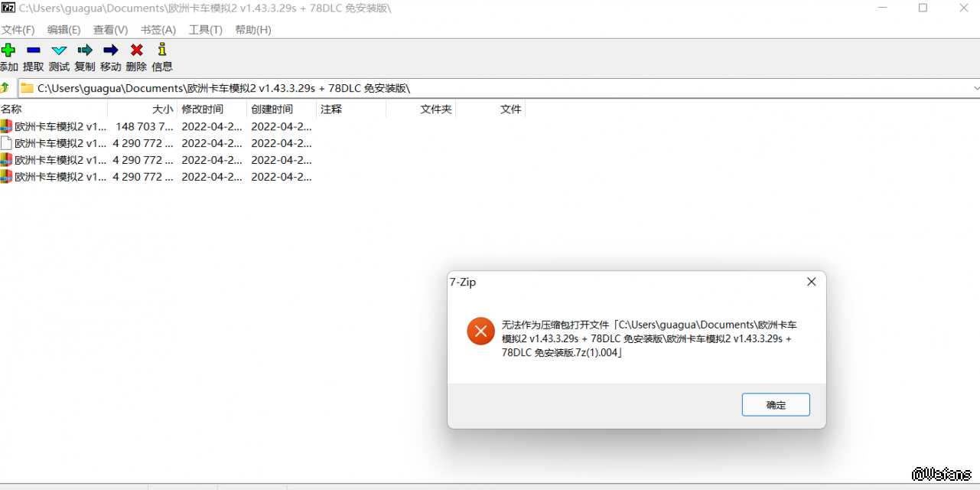Click the red X 删除 toolbar icon

click(x=136, y=50)
